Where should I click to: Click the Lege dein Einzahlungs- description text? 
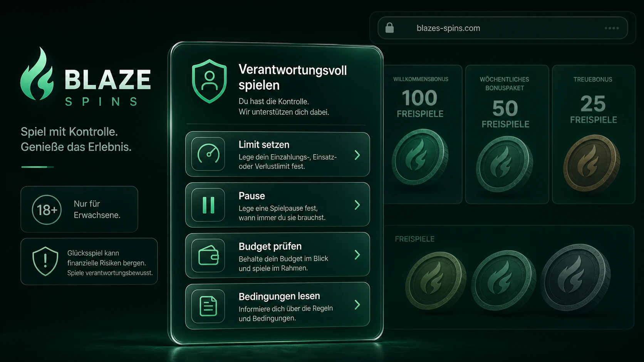288,162
